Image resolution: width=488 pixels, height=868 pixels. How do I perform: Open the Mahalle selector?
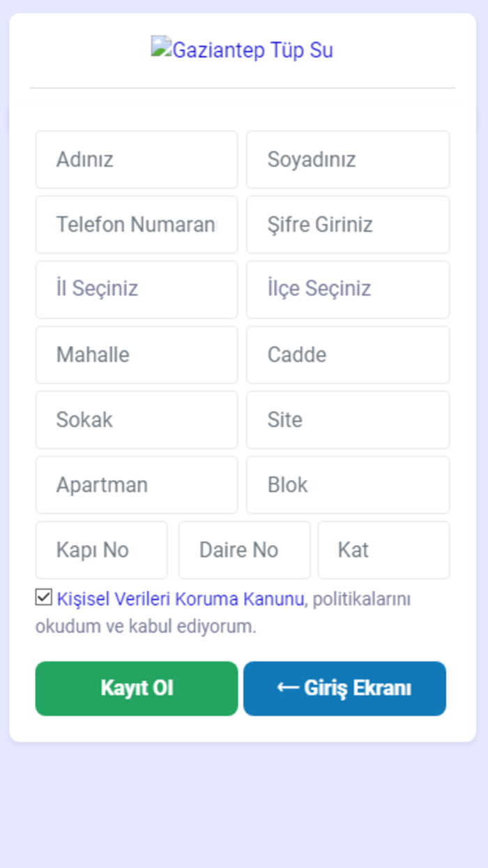click(x=136, y=354)
